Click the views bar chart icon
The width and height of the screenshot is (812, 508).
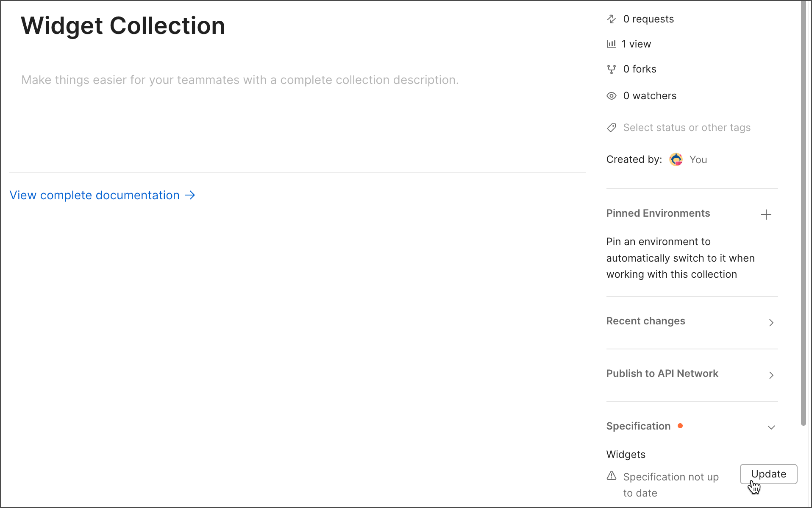click(612, 44)
